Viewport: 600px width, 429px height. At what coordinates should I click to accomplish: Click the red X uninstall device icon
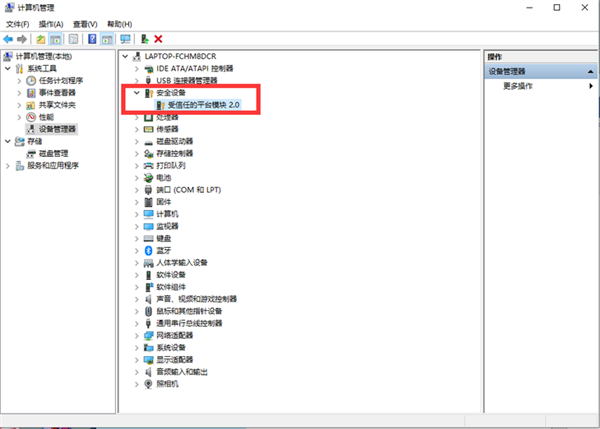pos(158,39)
